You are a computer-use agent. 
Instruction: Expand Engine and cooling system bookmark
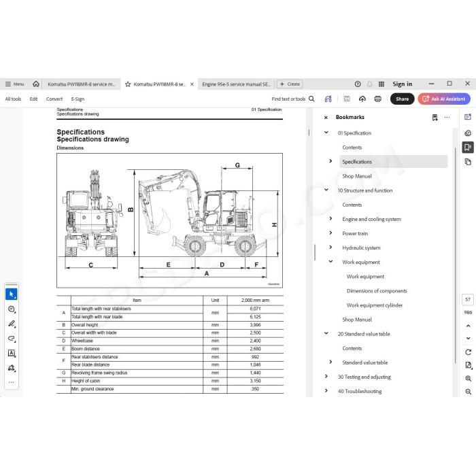pyautogui.click(x=330, y=218)
